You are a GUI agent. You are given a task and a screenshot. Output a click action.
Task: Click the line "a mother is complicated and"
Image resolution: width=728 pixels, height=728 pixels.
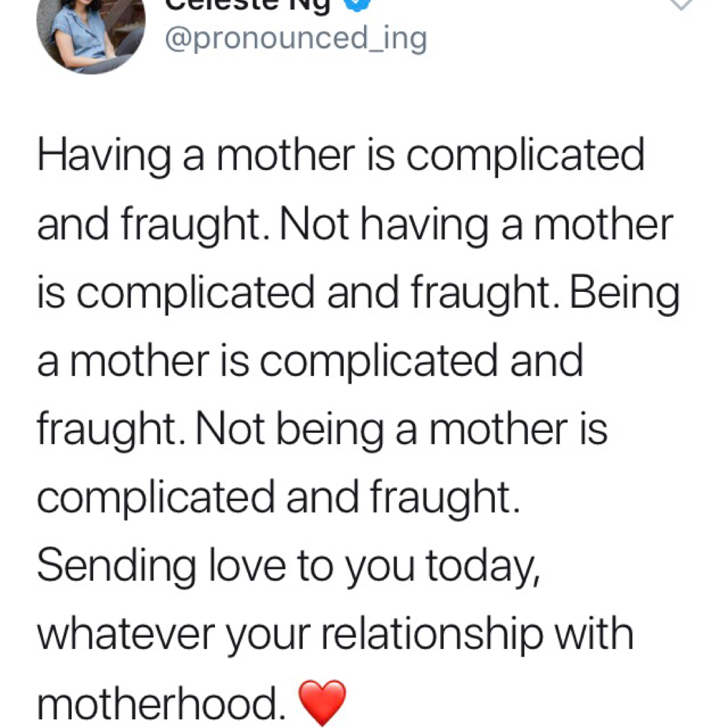point(309,361)
